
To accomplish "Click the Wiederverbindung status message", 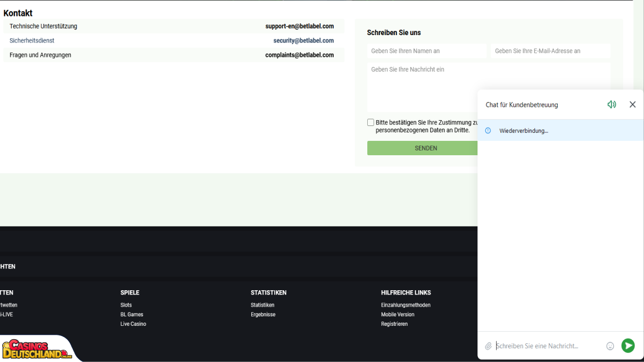I will [524, 131].
